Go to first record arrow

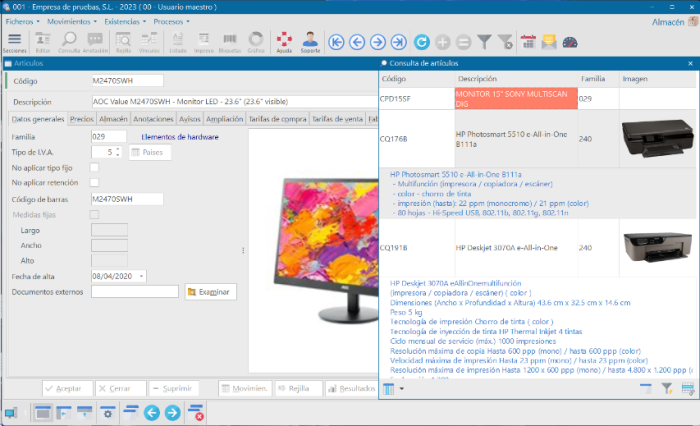pos(336,42)
